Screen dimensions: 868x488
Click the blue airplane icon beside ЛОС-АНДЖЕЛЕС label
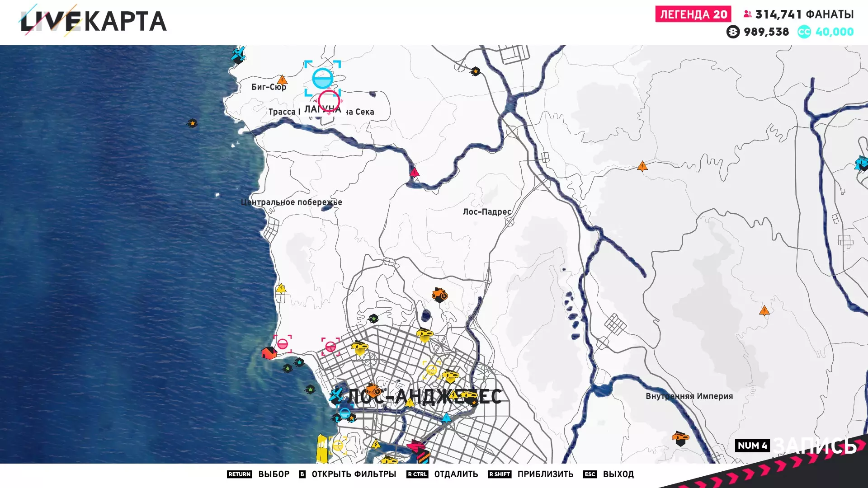336,396
